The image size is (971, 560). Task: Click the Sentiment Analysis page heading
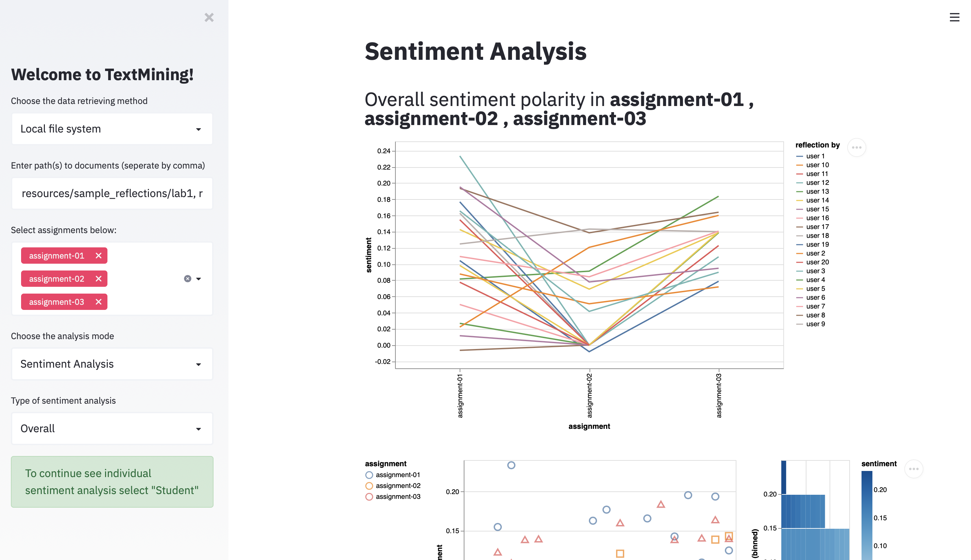pos(476,52)
